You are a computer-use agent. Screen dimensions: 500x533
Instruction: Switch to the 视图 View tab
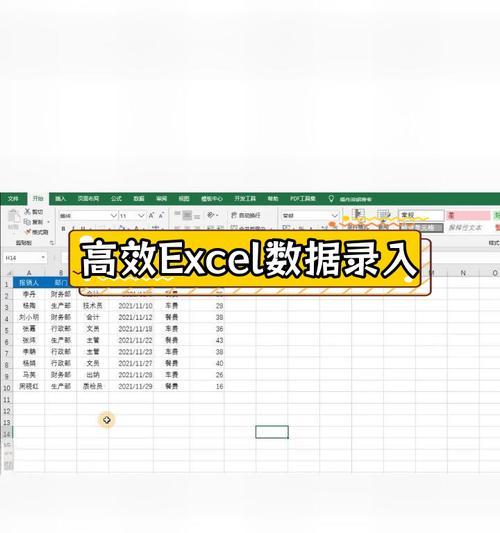184,199
